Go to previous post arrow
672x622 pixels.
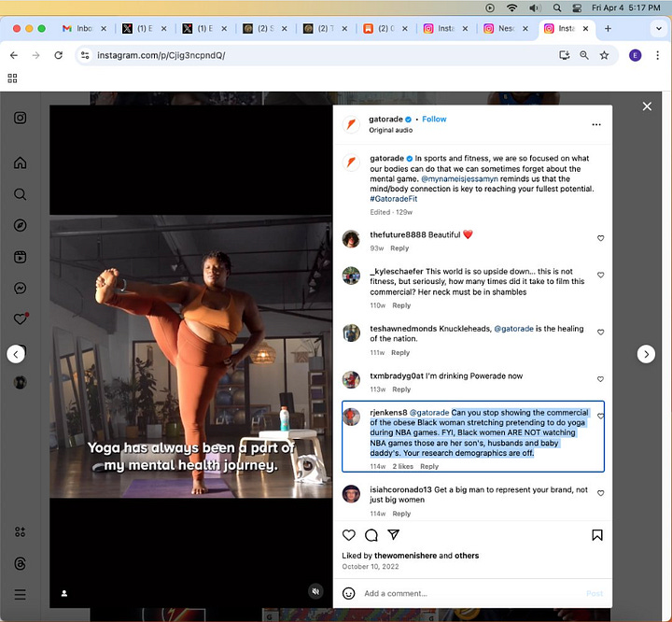pyautogui.click(x=16, y=354)
